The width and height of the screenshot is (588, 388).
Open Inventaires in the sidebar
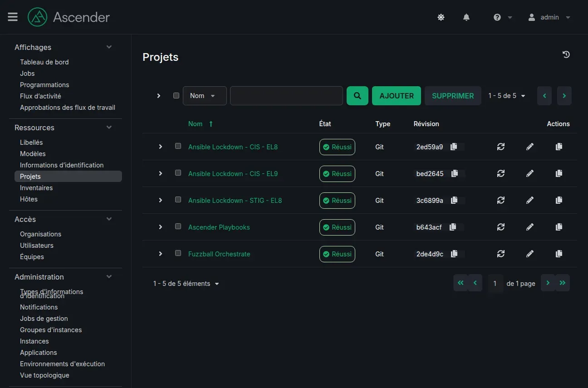36,188
